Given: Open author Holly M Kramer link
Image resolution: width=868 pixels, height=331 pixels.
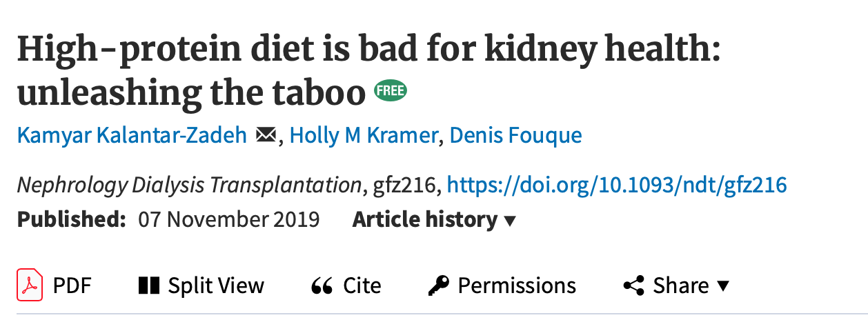Looking at the screenshot, I should 363,135.
